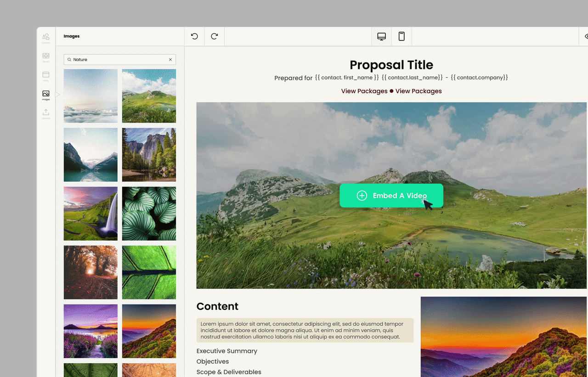The image size is (588, 377).
Task: Click the Embed A Video button
Action: tap(391, 196)
